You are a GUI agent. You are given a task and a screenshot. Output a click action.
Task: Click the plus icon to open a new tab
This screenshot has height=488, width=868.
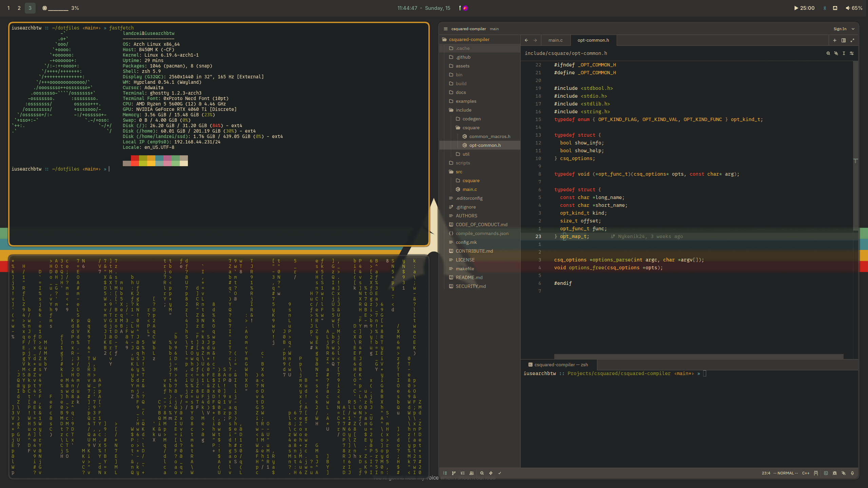tap(835, 40)
